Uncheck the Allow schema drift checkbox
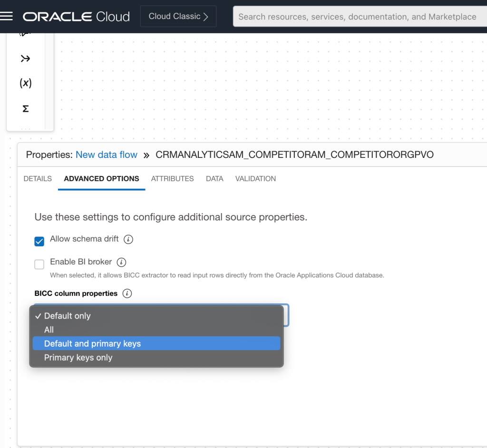 39,241
